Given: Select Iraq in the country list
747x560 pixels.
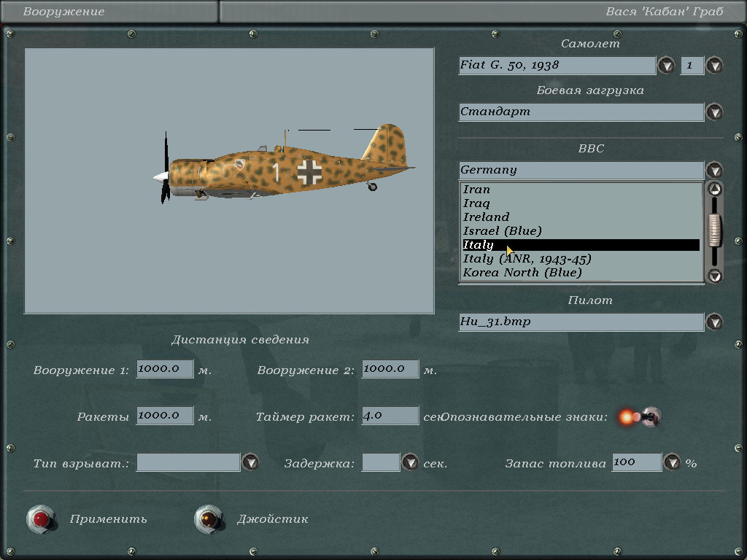Looking at the screenshot, I should click(581, 203).
